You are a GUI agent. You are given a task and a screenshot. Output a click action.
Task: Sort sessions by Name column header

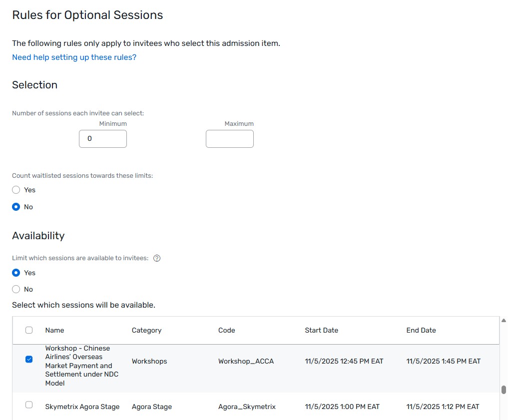(x=54, y=330)
